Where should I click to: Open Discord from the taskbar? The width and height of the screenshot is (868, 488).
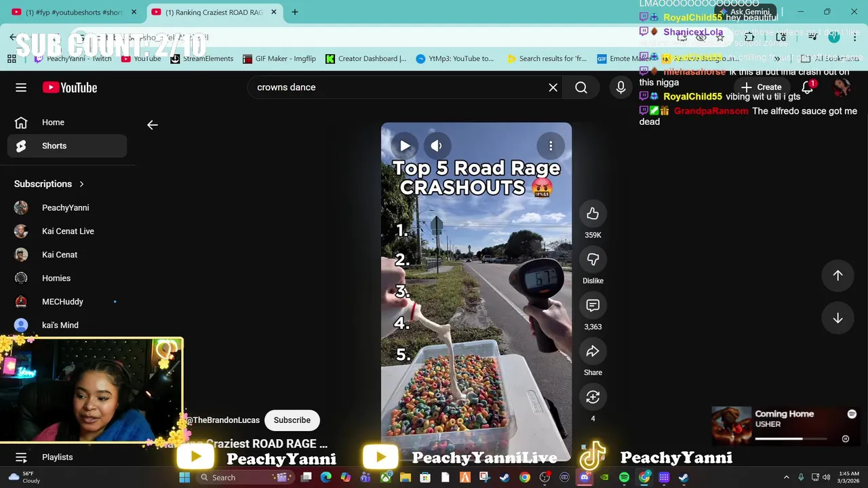(585, 478)
